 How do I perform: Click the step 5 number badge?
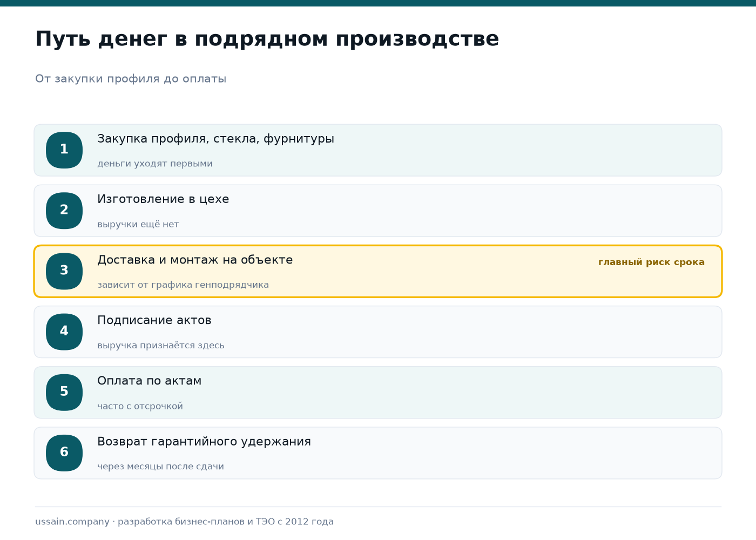click(64, 392)
